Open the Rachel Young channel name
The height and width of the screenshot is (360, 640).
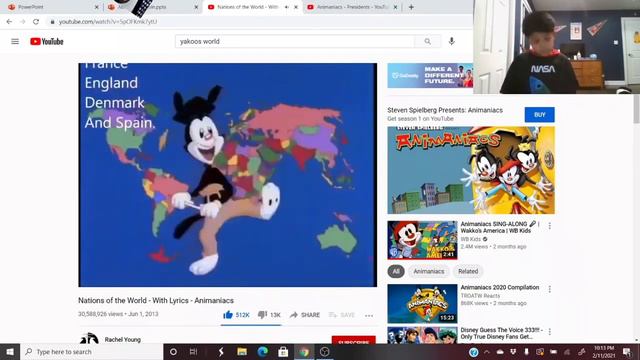point(122,339)
